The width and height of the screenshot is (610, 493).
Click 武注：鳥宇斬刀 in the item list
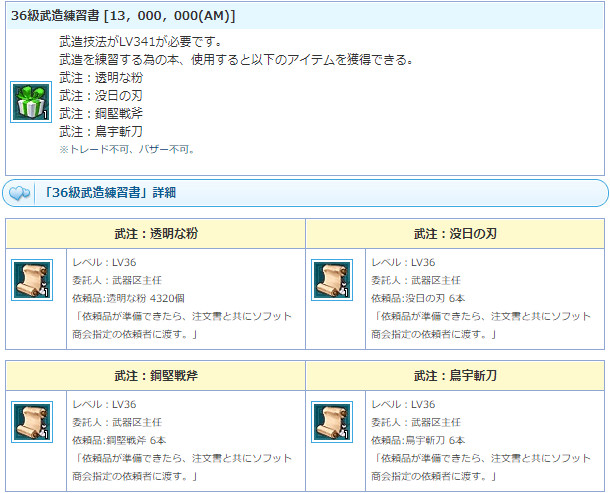coord(101,131)
